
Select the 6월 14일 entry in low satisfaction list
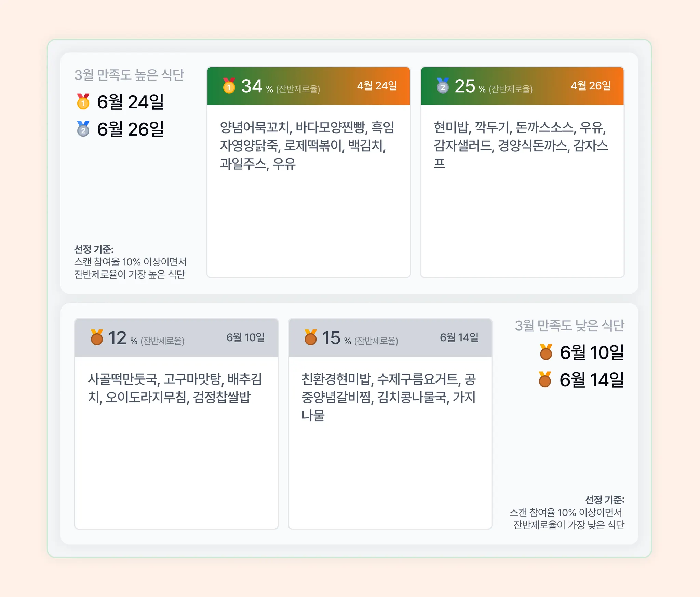click(581, 379)
